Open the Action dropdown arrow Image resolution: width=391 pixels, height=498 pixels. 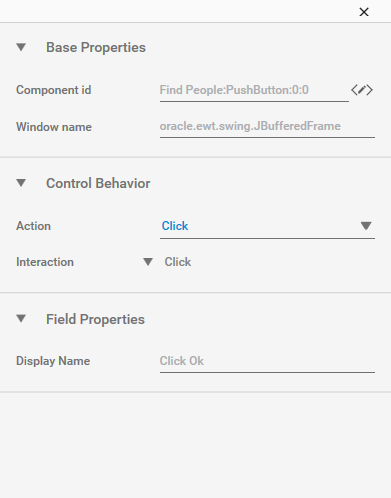pos(366,226)
